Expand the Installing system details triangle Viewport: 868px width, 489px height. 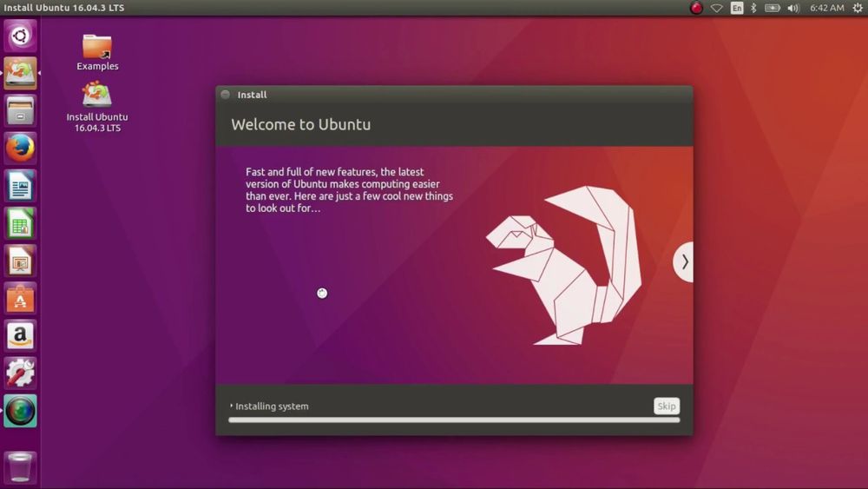[x=232, y=406]
